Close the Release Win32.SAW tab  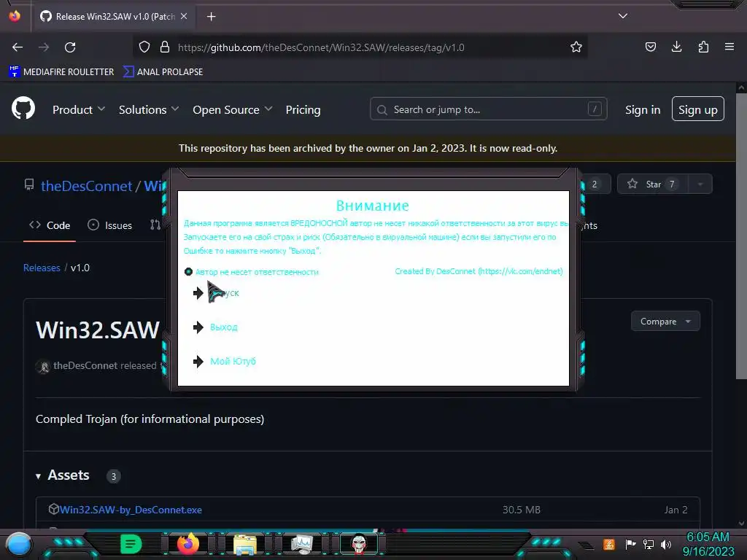point(184,16)
